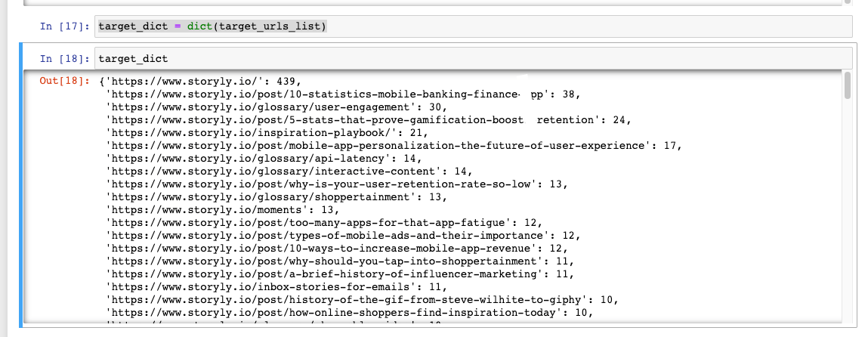The height and width of the screenshot is (337, 868).
Task: Click target_urls_list argument in cell 17
Action: (x=270, y=26)
